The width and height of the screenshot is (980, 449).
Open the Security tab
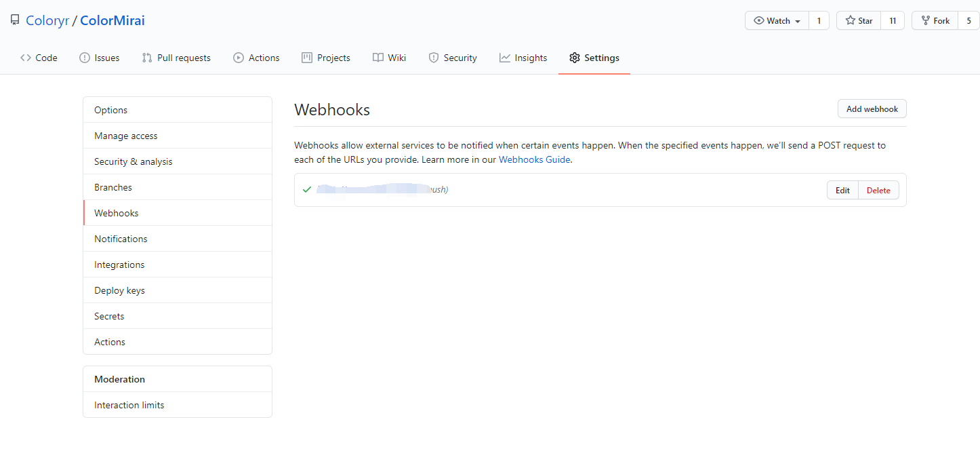pos(453,58)
